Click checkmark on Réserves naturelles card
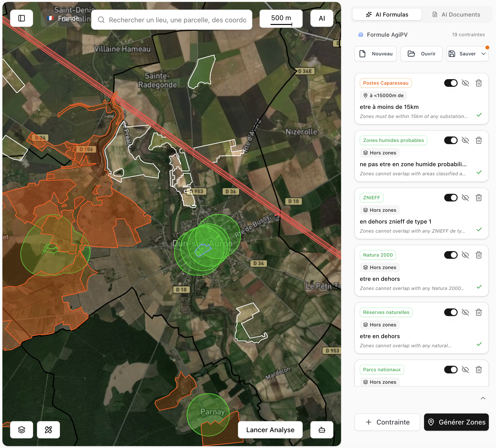 pyautogui.click(x=479, y=344)
